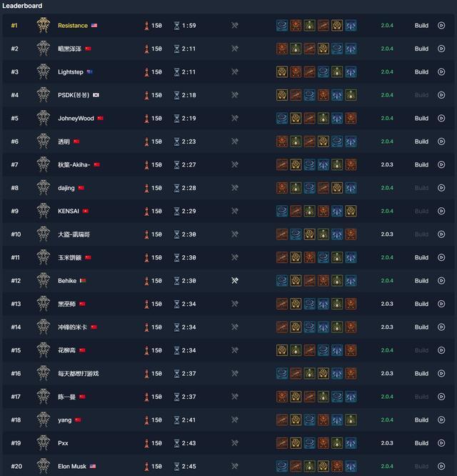Screen dimensions: 457x476
Task: Click the first skill icon in Resistance's row
Action: pyautogui.click(x=282, y=26)
